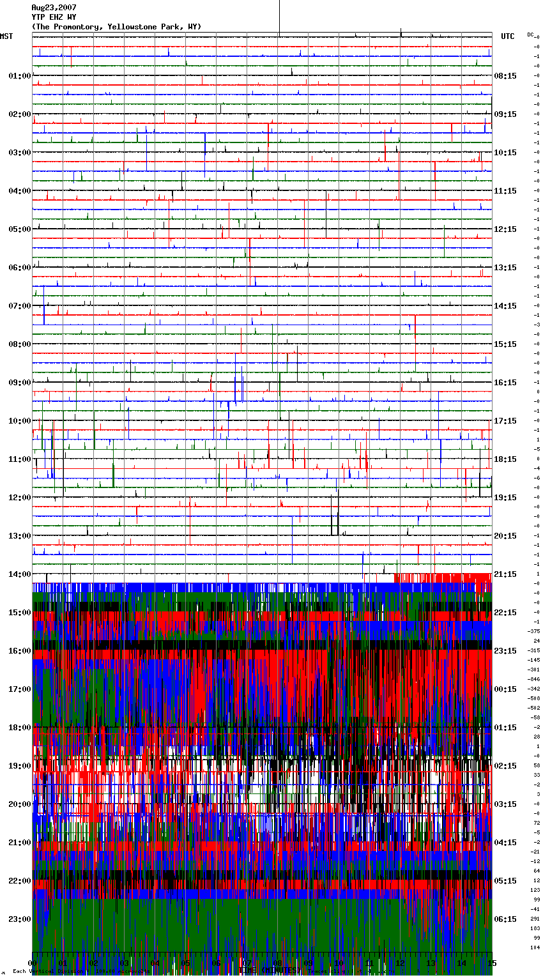Click minute tick 09 on bottom axis
The height and width of the screenshot is (980, 543).
point(308,963)
